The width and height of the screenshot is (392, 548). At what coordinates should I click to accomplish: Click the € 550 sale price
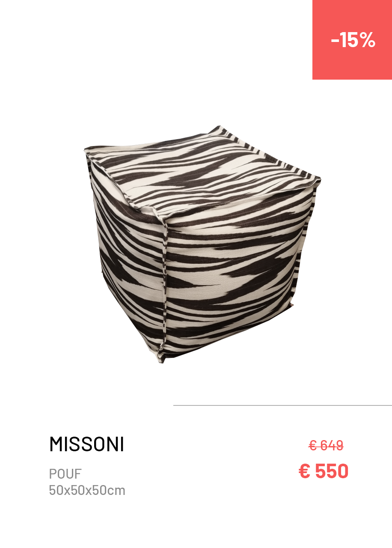324,471
